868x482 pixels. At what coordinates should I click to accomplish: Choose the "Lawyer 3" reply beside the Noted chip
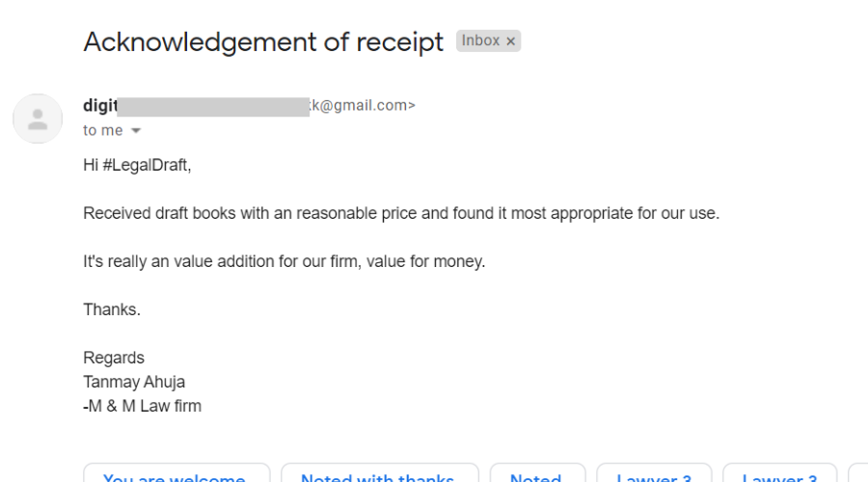tap(654, 473)
